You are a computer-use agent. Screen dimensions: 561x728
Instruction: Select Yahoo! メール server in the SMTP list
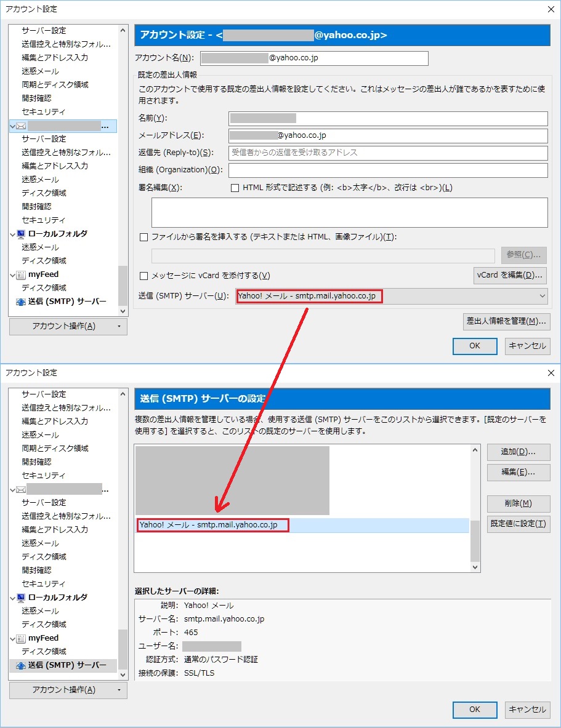[x=208, y=525]
